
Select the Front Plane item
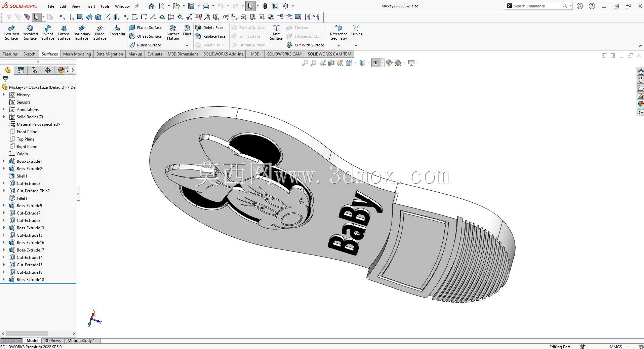[24, 132]
